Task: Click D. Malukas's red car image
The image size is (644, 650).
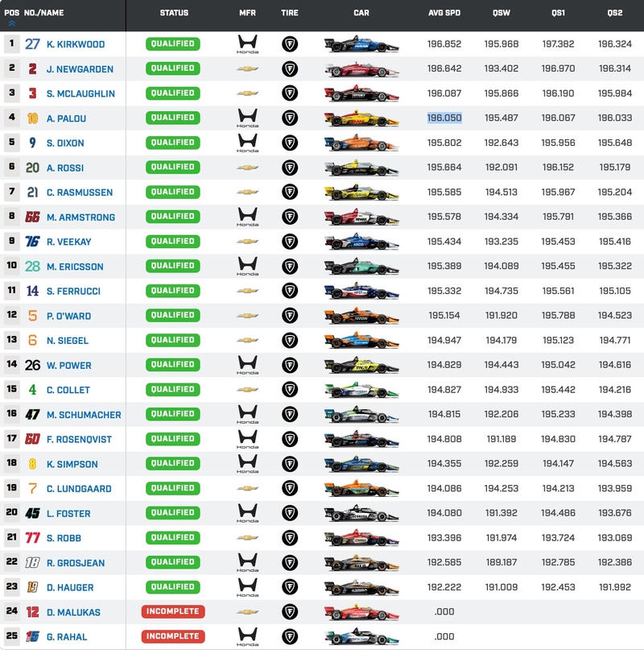Action: click(361, 611)
